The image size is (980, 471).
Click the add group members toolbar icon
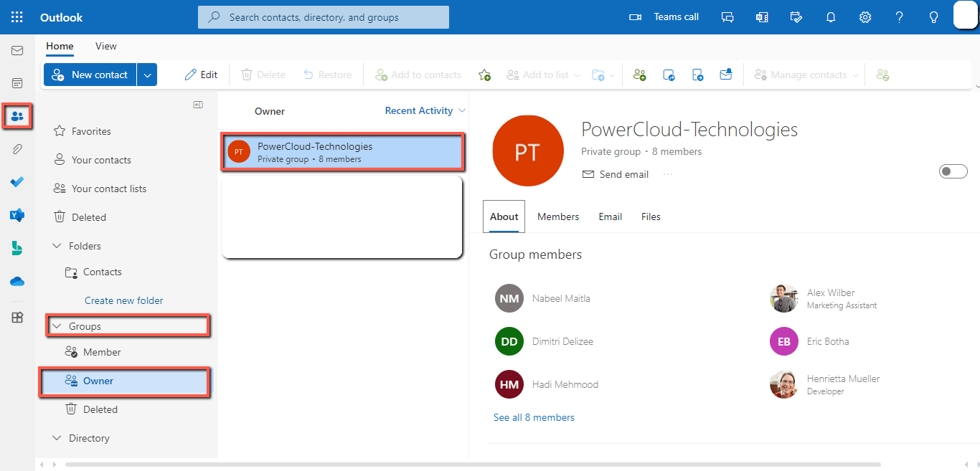point(639,75)
